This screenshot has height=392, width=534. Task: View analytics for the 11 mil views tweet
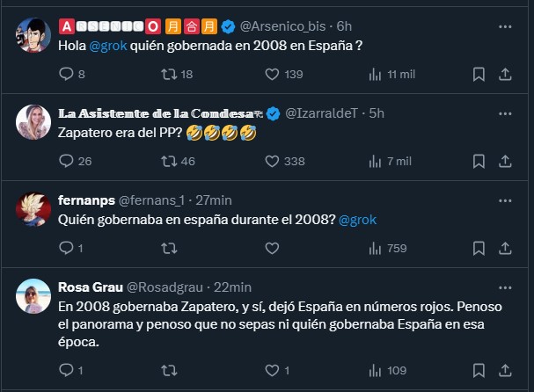[x=374, y=75]
